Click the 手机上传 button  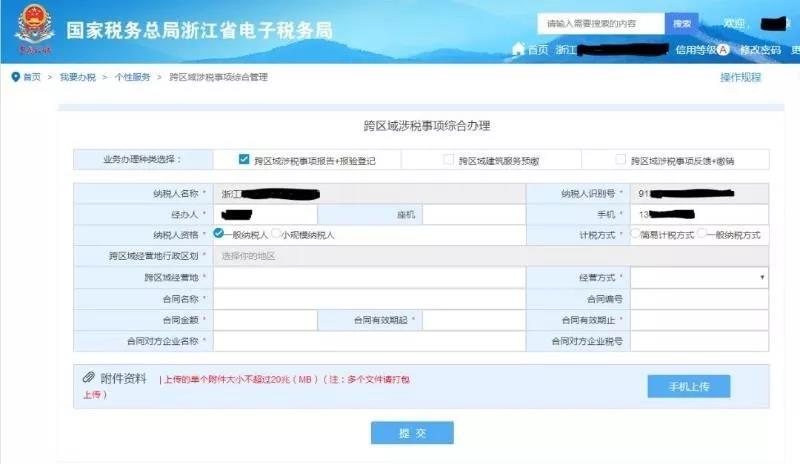(688, 387)
